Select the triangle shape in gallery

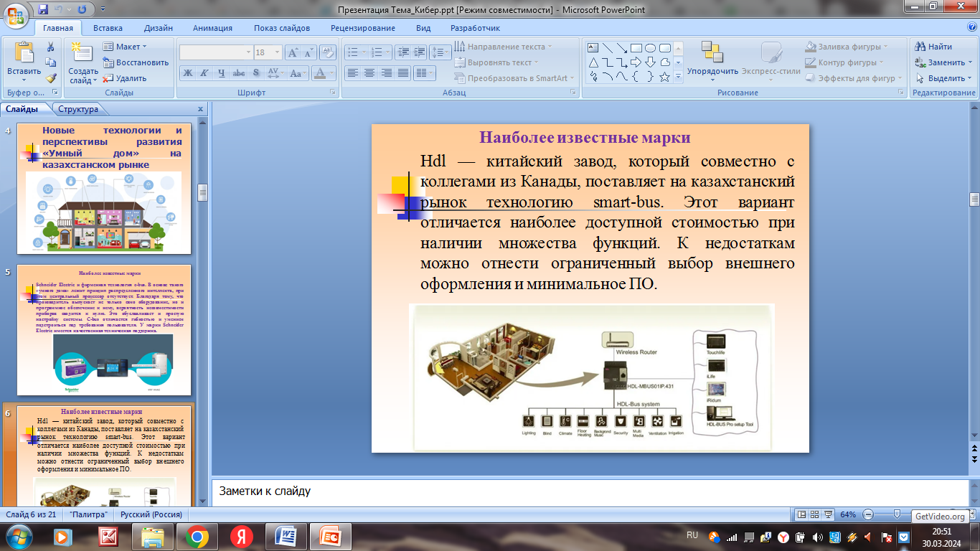593,62
